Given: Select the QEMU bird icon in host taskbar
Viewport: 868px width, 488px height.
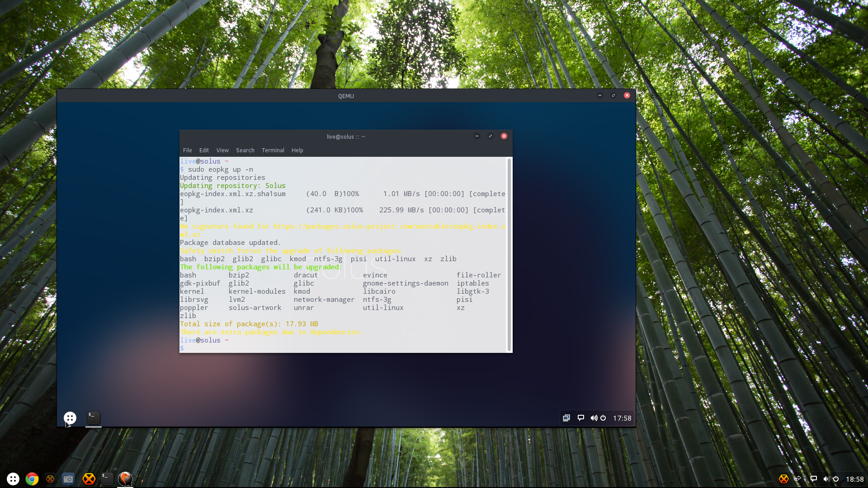Looking at the screenshot, I should click(x=125, y=479).
